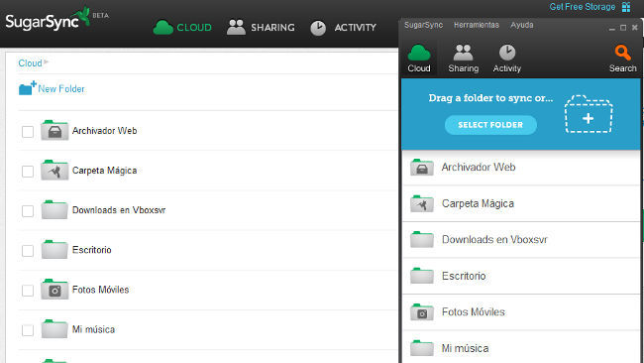Click Escritorio folder icon in web list
This screenshot has height=363, width=644.
[x=54, y=250]
